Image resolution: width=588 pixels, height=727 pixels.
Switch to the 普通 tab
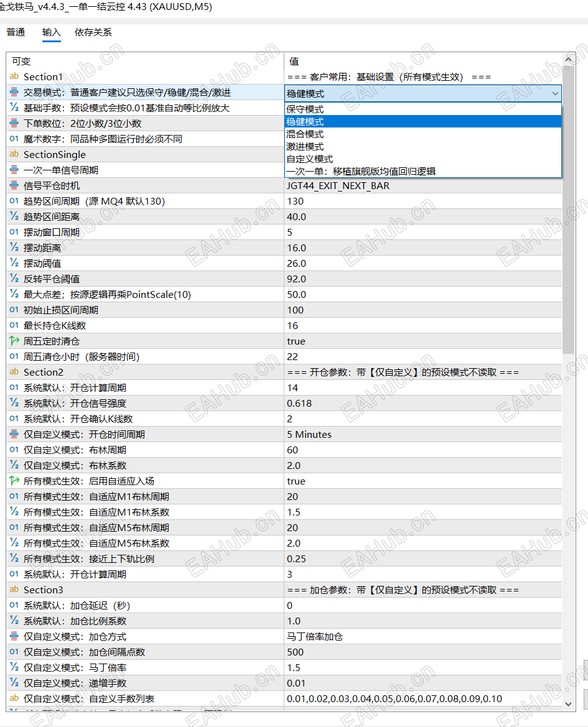coord(16,32)
